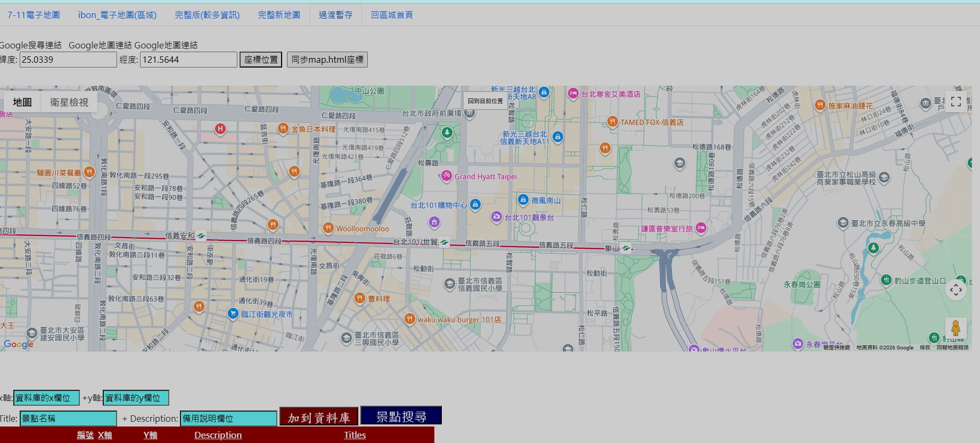The width and height of the screenshot is (980, 443).
Task: Click the 象山 metro station icon
Action: pos(626,248)
